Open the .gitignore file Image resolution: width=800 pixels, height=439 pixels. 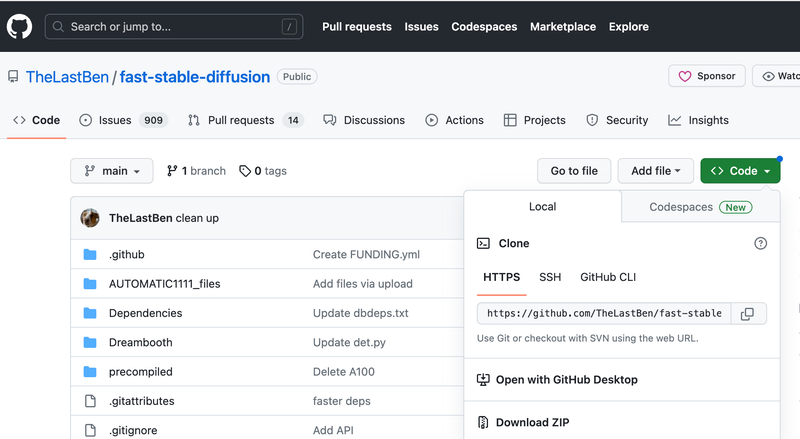(x=133, y=430)
